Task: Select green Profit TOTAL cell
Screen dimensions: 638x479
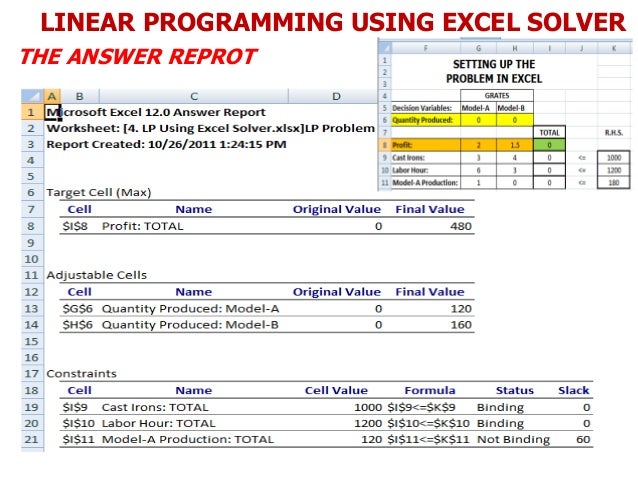Action: [x=549, y=145]
